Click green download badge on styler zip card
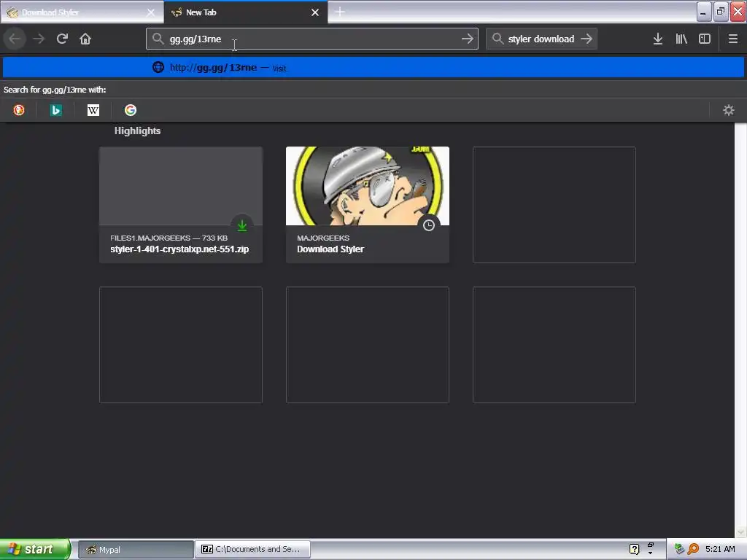Image resolution: width=747 pixels, height=560 pixels. pyautogui.click(x=242, y=225)
